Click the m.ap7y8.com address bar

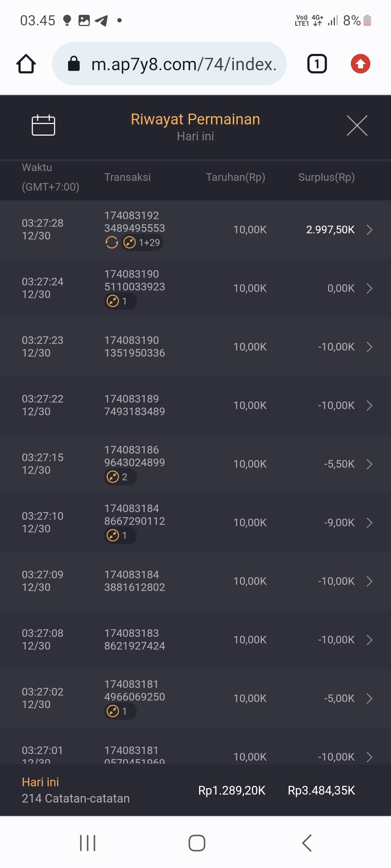[183, 64]
